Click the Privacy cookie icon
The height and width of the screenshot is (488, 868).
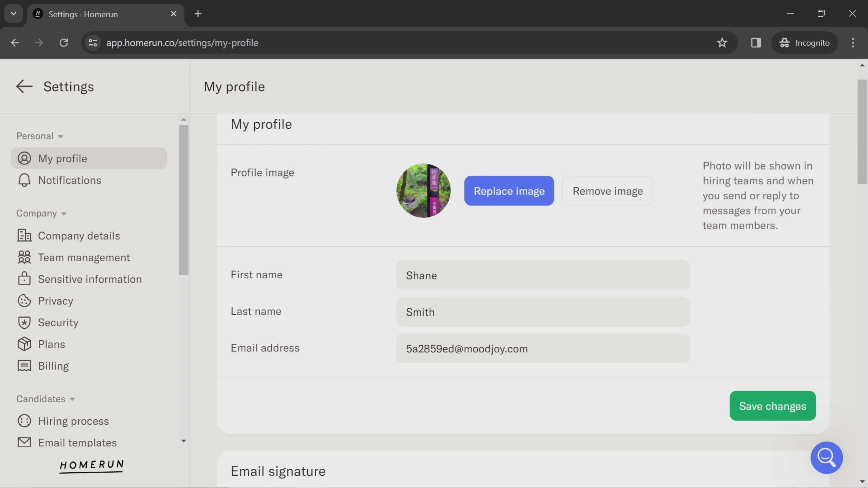pyautogui.click(x=24, y=301)
